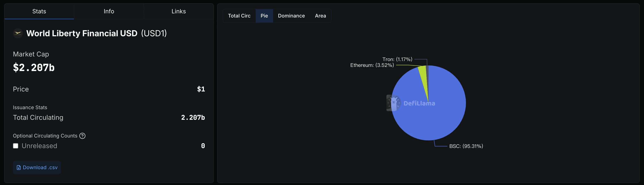Screen dimensions: 644x185
Task: Click the USD1 token logo icon
Action: [x=18, y=33]
